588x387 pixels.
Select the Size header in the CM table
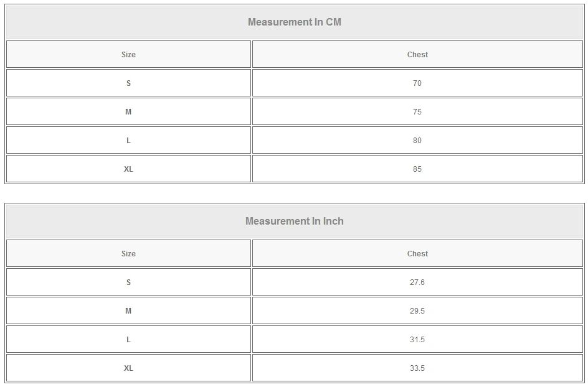point(128,55)
